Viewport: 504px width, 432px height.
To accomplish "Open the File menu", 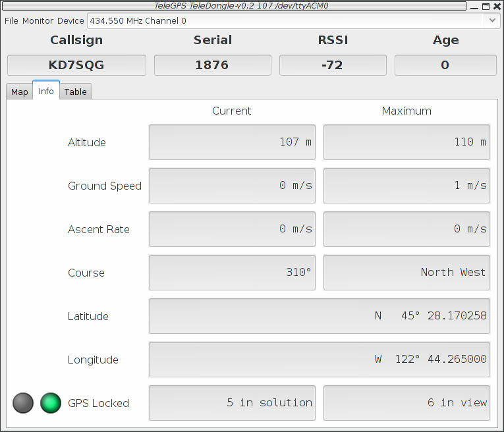I will 11,20.
